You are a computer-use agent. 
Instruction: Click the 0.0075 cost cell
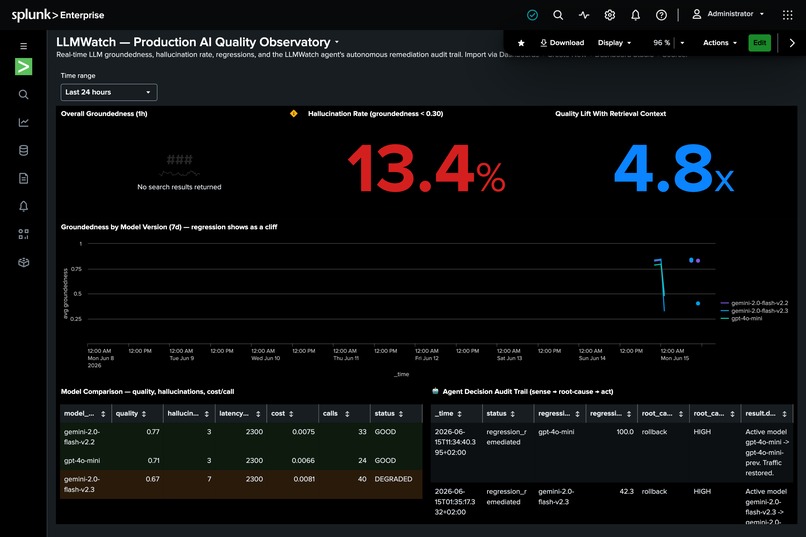pos(303,432)
